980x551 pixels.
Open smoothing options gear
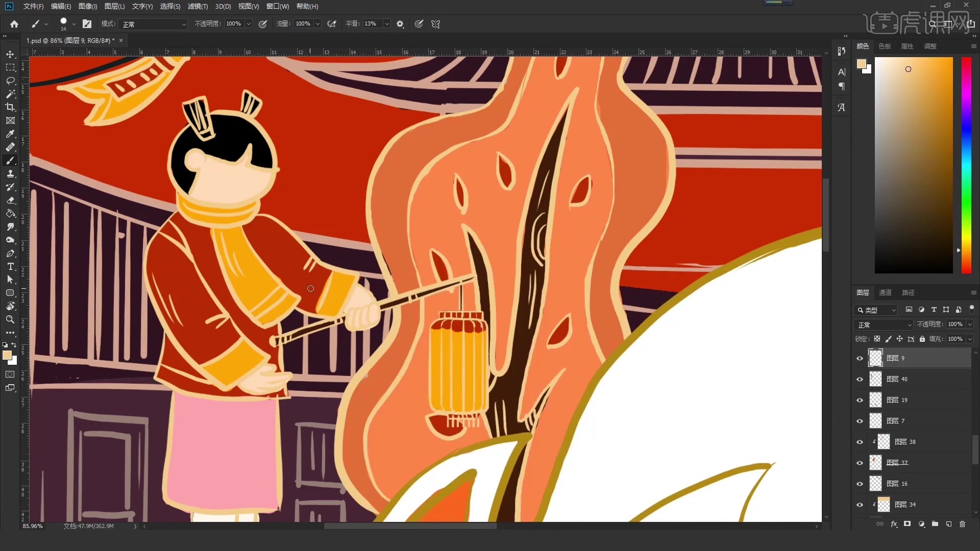(400, 24)
